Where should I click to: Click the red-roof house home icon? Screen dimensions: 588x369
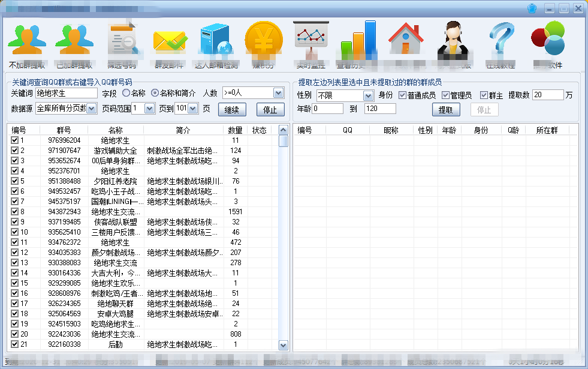click(x=406, y=38)
